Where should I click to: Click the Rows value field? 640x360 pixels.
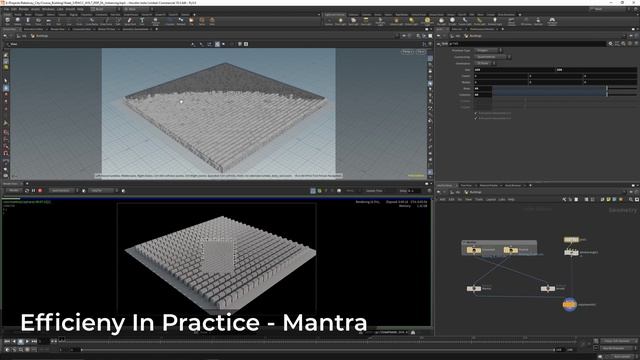(482, 89)
